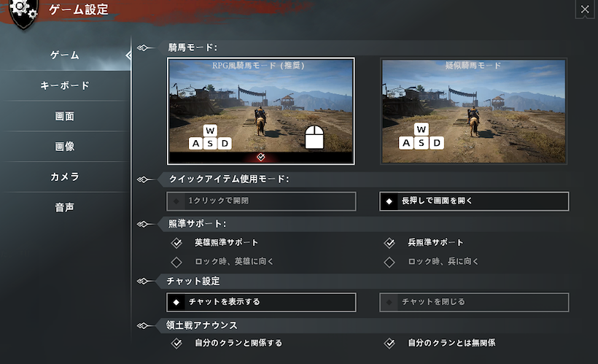Switch to the カメラ tab
Image resolution: width=598 pixels, height=364 pixels.
point(65,177)
